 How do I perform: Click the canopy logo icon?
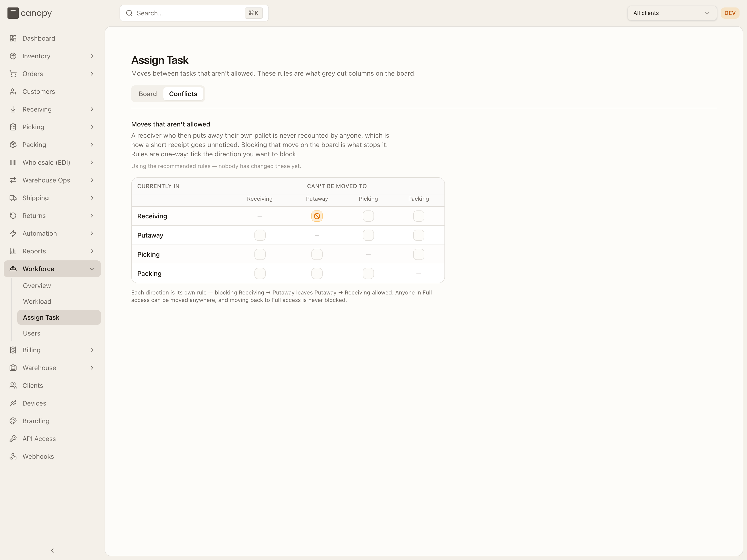point(13,13)
